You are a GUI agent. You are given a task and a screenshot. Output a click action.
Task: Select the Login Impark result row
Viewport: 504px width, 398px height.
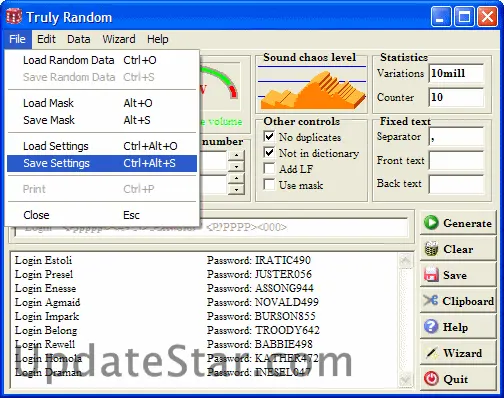(x=47, y=316)
